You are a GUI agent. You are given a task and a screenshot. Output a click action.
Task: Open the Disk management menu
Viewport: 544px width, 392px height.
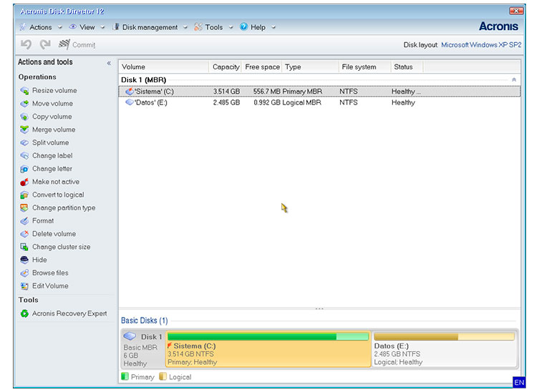(x=150, y=27)
